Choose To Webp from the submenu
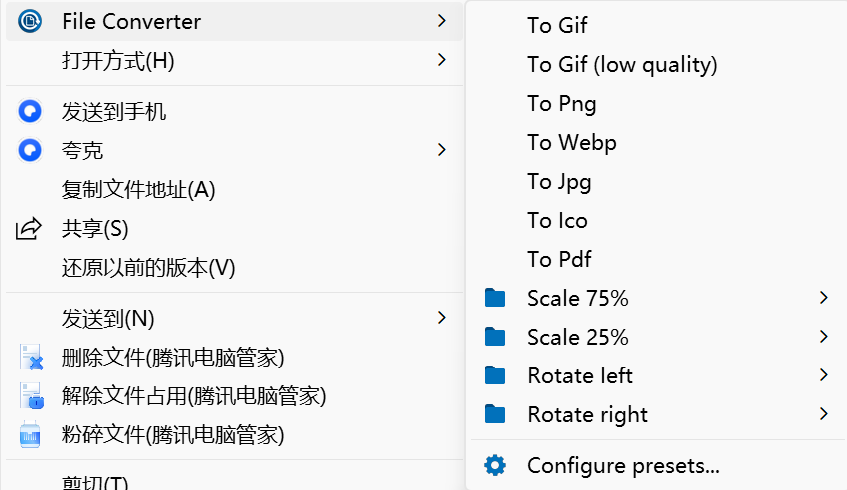This screenshot has width=847, height=490. tap(571, 142)
